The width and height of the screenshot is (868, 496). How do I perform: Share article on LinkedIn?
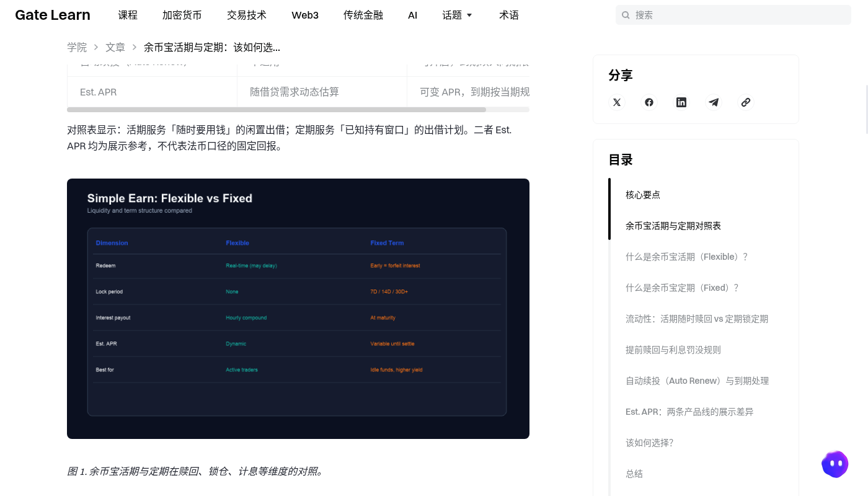click(681, 102)
